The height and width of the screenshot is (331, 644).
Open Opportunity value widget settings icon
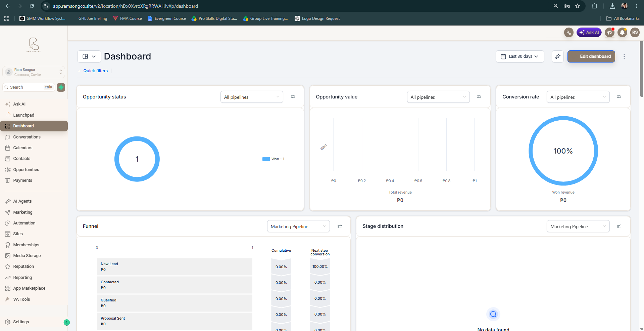[x=479, y=97]
